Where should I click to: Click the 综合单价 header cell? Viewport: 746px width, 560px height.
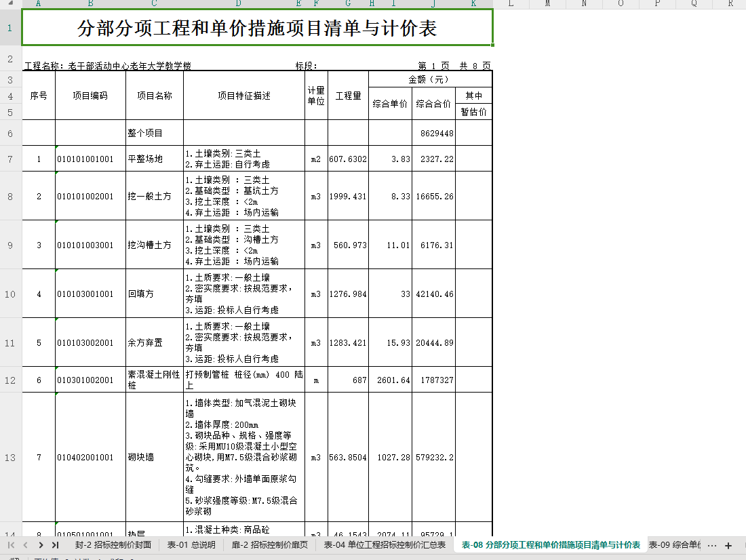coord(390,104)
